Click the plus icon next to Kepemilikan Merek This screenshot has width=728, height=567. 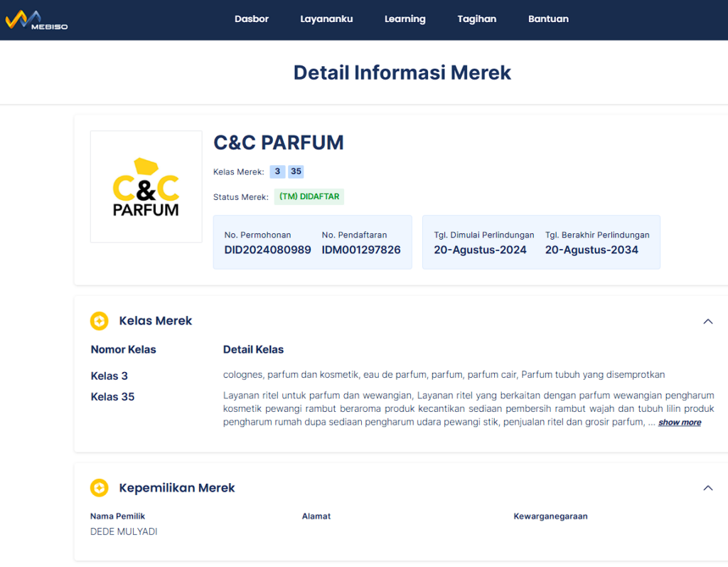[99, 488]
